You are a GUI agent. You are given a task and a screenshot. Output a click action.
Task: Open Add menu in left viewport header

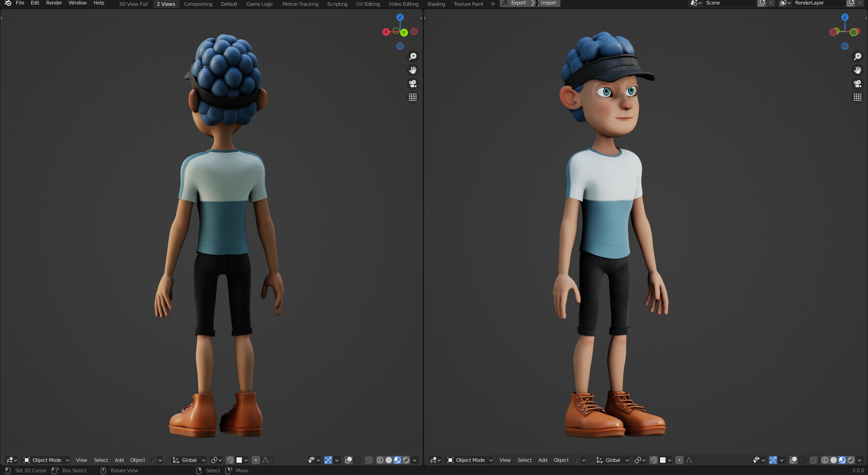[x=119, y=460]
